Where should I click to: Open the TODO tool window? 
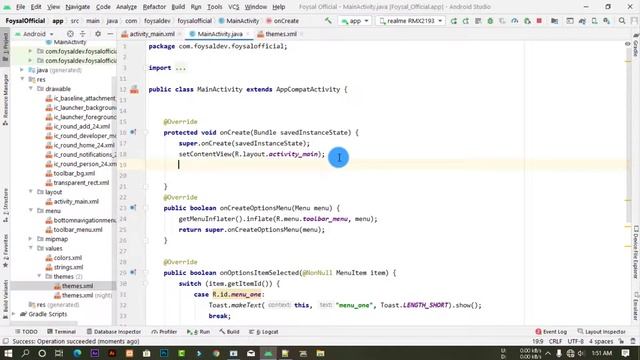pos(26,331)
